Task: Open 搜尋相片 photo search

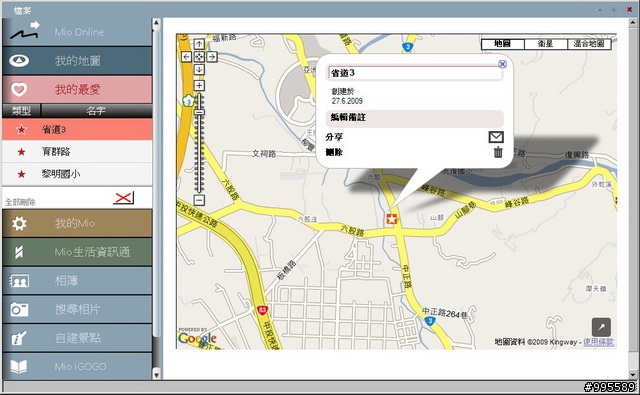Action: coord(77,309)
